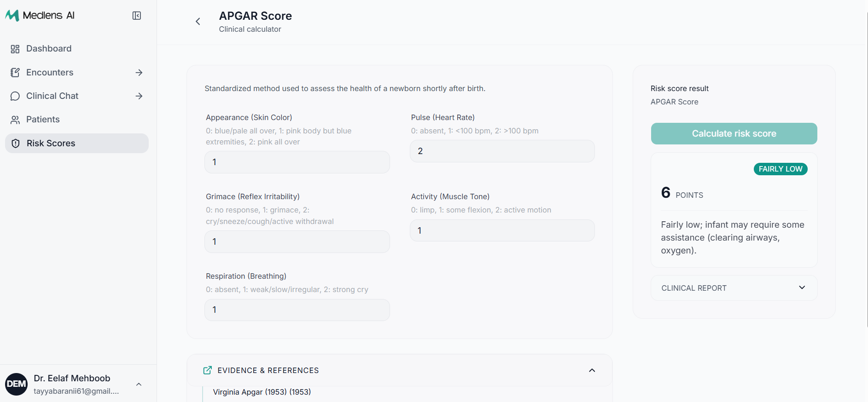Click the Medlens AI logo
The height and width of the screenshot is (402, 868).
point(40,16)
